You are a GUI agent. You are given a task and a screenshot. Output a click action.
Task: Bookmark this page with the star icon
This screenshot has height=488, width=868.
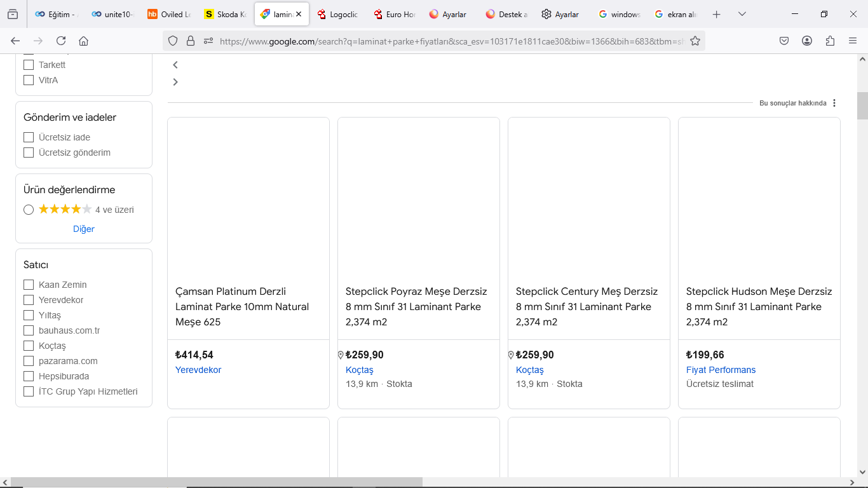point(695,41)
